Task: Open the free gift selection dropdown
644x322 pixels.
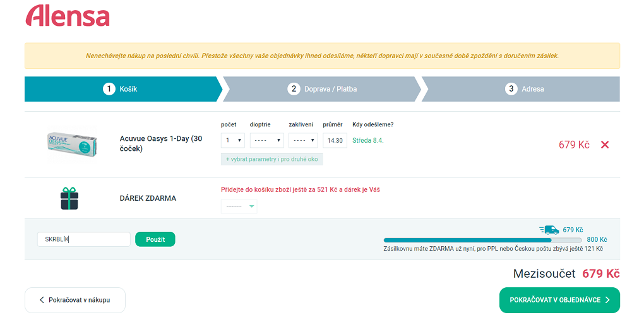Action: pos(239,206)
